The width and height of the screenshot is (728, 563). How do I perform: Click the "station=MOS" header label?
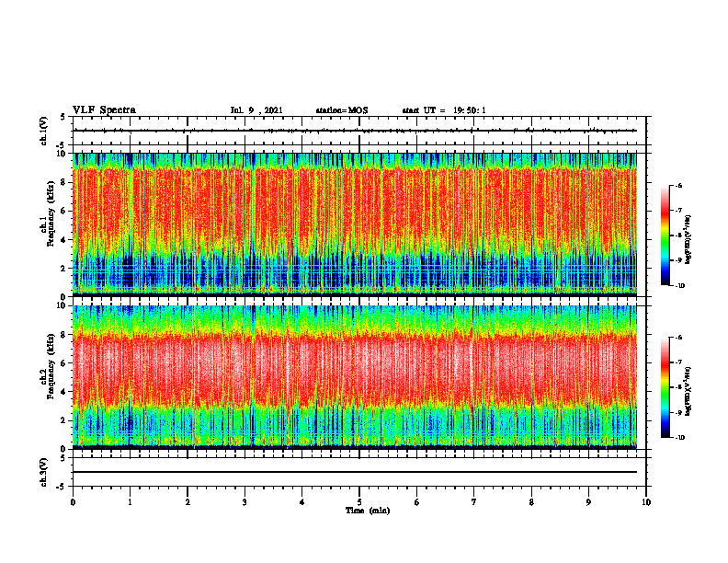(x=342, y=110)
